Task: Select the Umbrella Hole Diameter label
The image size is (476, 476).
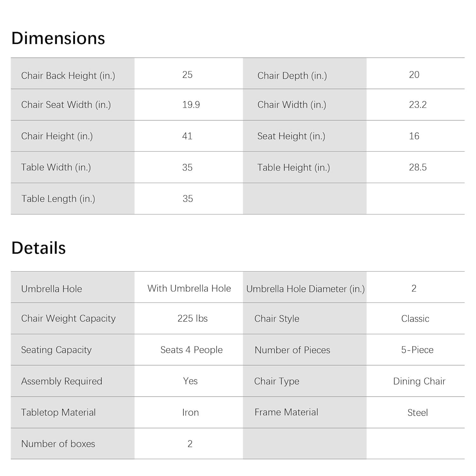Action: click(x=305, y=289)
